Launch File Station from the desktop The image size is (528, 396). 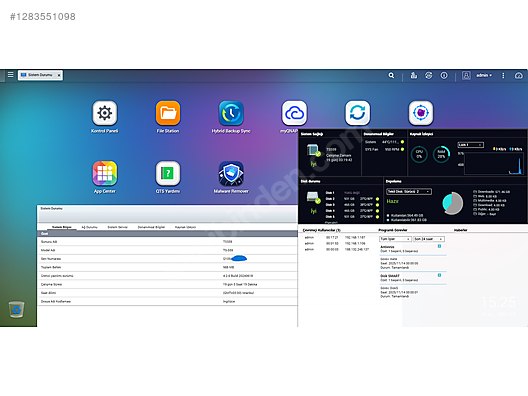click(x=168, y=113)
